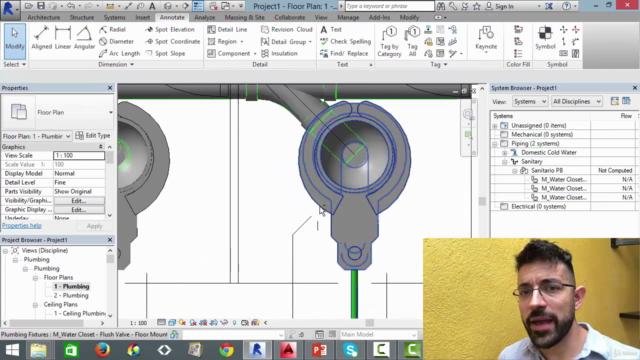This screenshot has width=640, height=360.
Task: Click the search keyword box
Action: [390, 6]
